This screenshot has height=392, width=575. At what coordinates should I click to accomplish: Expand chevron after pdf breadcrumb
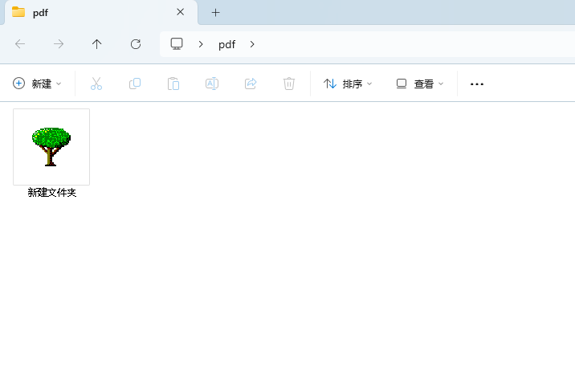click(x=252, y=44)
